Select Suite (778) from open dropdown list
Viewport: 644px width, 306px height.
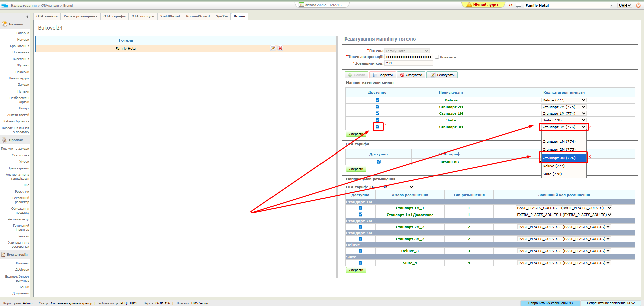[552, 174]
